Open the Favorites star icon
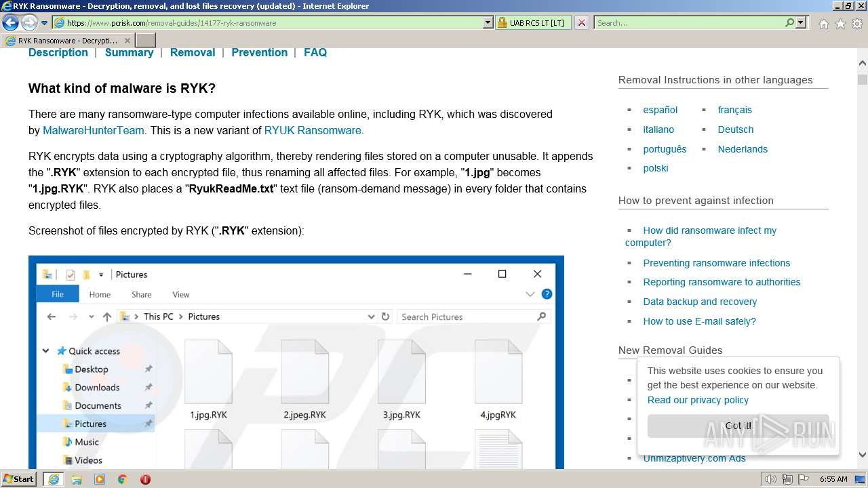Image resolution: width=868 pixels, height=488 pixels. (x=840, y=24)
